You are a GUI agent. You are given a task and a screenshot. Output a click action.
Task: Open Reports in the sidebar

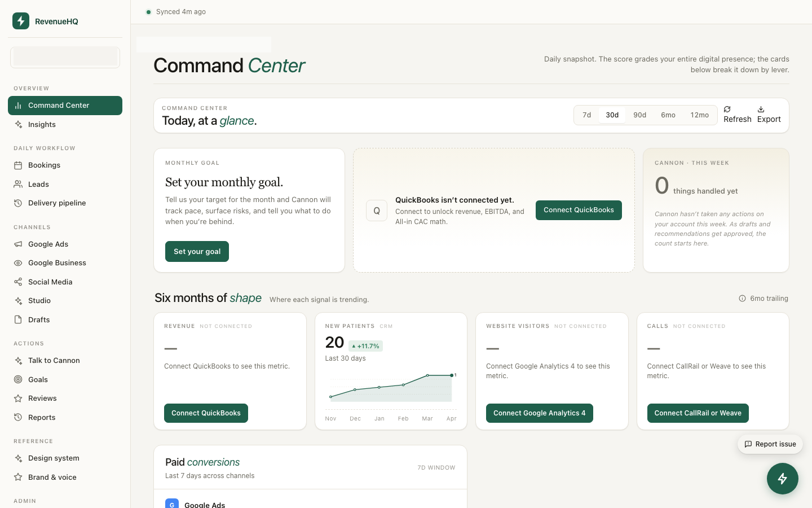[65, 418]
